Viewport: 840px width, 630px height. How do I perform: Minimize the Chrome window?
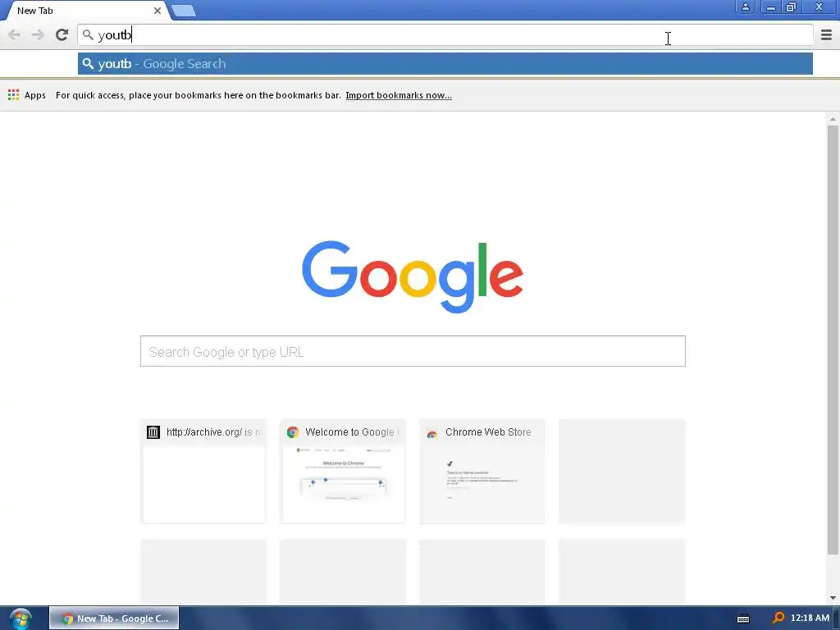tap(770, 7)
